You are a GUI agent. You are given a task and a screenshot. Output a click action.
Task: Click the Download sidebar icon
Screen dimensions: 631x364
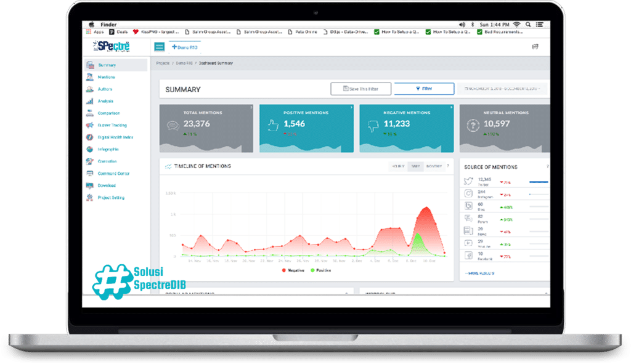point(90,185)
